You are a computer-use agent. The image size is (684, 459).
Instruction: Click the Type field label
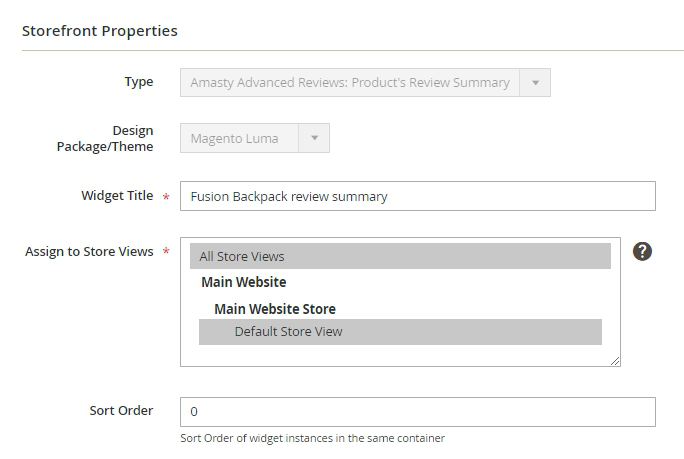[138, 82]
